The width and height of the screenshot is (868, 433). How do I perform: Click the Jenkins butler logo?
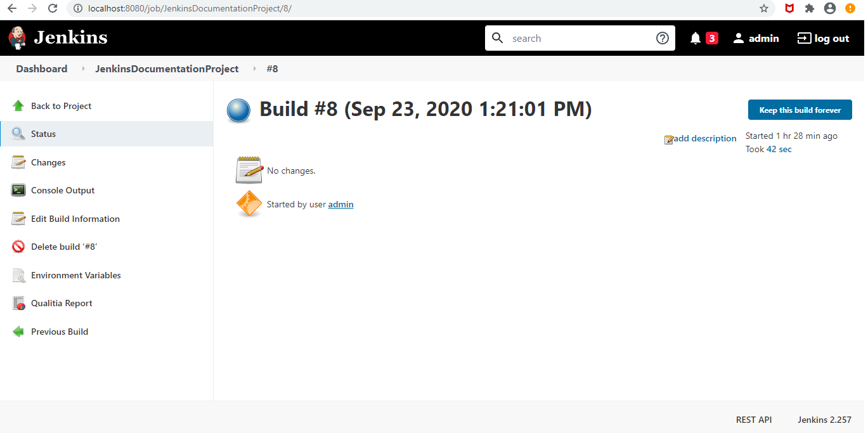point(18,38)
